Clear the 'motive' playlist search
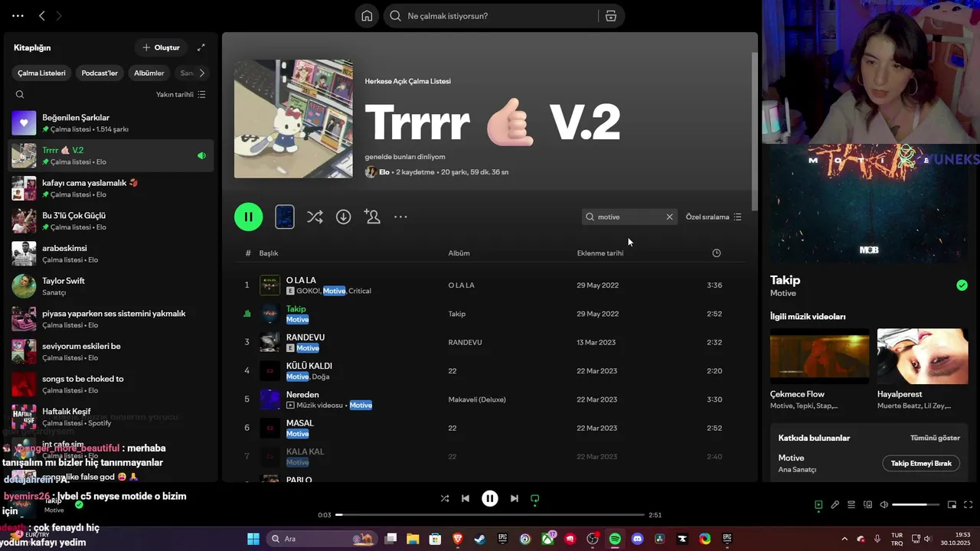The image size is (980, 551). coord(669,217)
